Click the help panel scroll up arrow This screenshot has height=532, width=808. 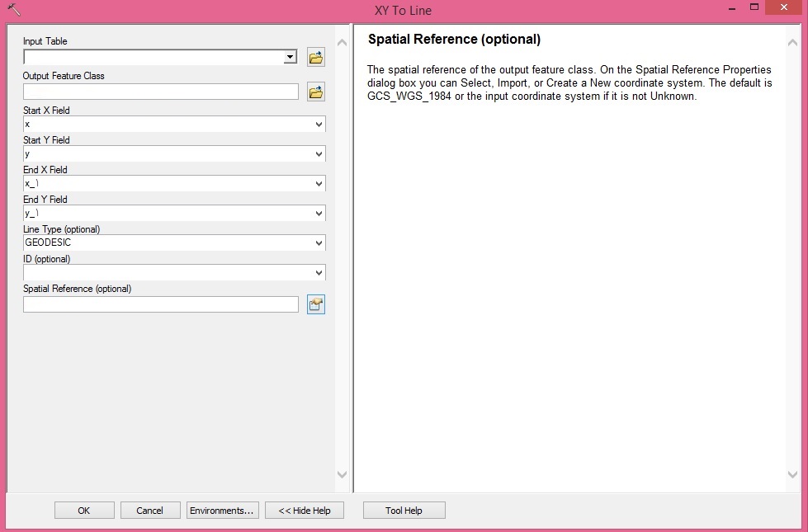coord(792,43)
